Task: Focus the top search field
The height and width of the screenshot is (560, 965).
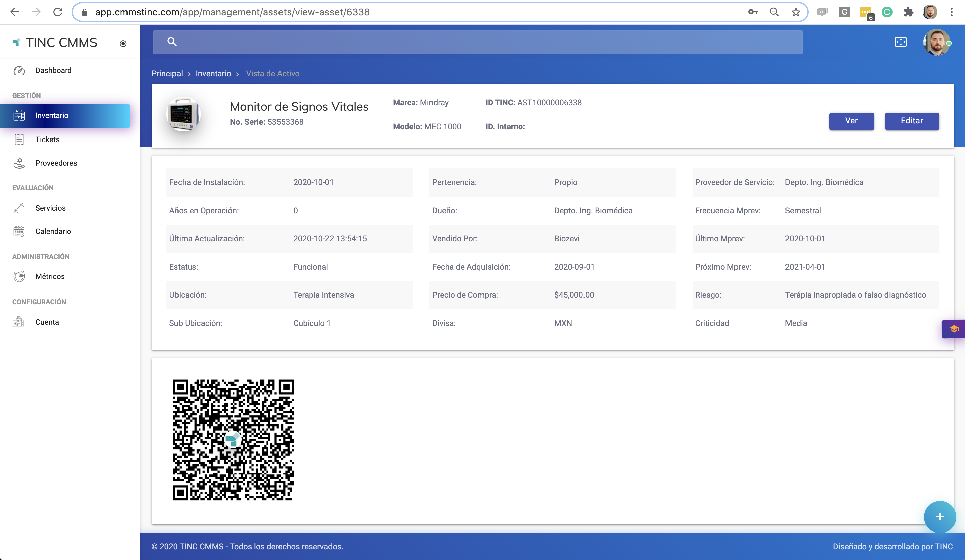Action: tap(477, 42)
